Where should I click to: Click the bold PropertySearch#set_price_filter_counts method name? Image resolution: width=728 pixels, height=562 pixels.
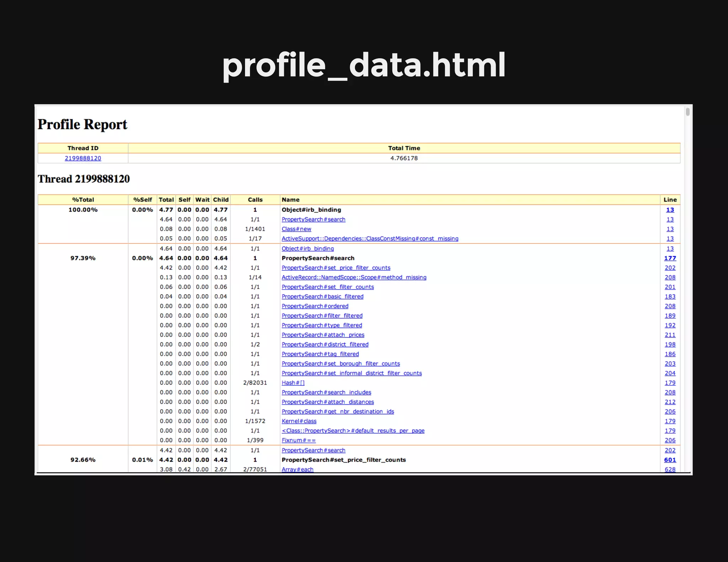click(x=344, y=460)
